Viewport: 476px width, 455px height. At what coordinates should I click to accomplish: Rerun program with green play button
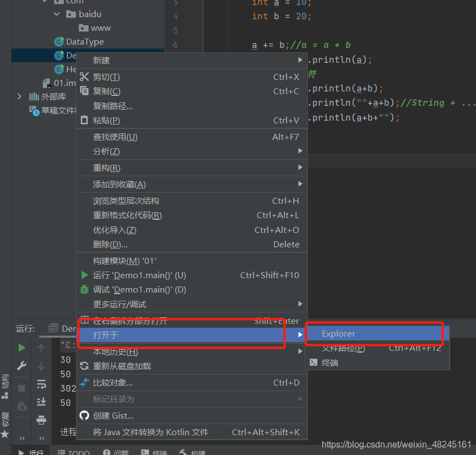(21, 348)
